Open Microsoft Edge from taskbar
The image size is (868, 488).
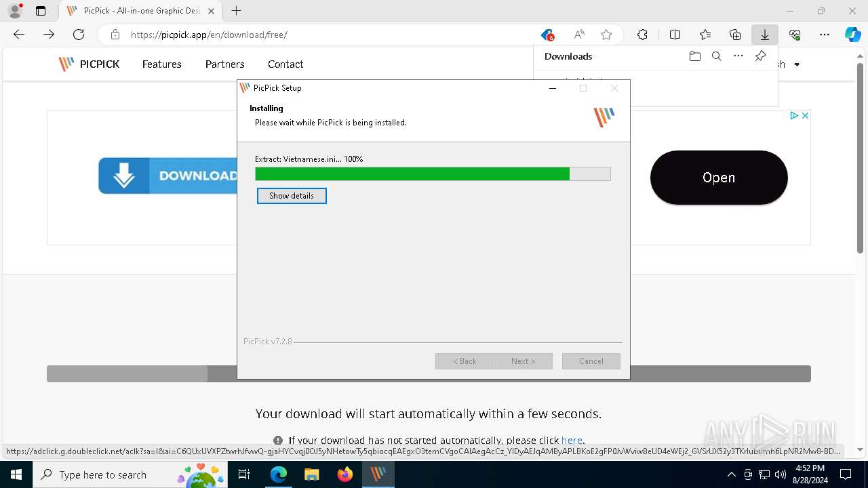[x=279, y=474]
